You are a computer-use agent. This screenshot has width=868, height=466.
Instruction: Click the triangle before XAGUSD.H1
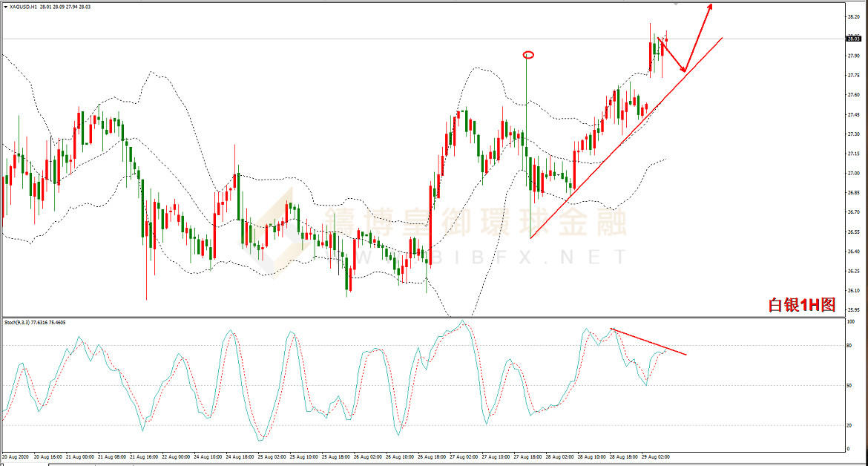pyautogui.click(x=6, y=8)
